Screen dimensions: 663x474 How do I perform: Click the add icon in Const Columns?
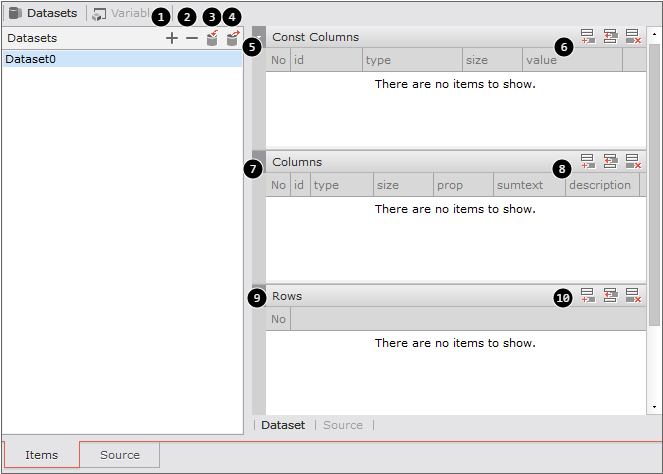pyautogui.click(x=588, y=37)
